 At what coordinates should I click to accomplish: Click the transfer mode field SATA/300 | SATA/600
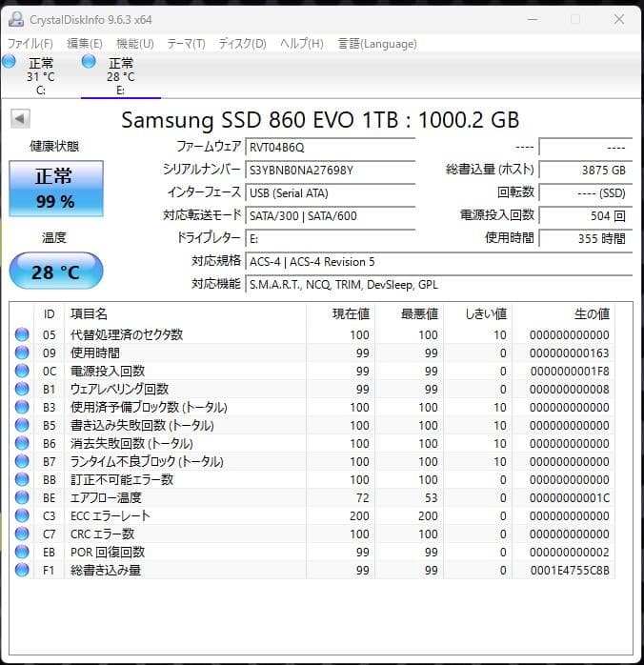click(x=330, y=216)
